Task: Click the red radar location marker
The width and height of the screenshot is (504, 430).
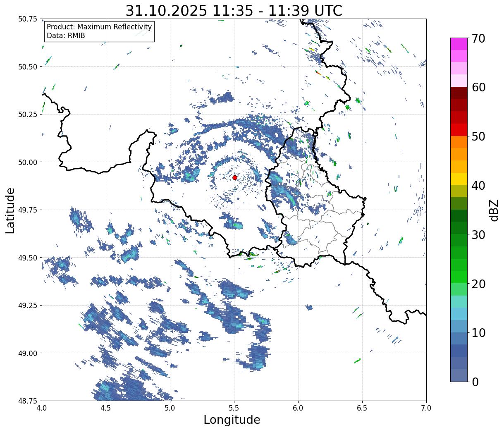Action: (235, 177)
